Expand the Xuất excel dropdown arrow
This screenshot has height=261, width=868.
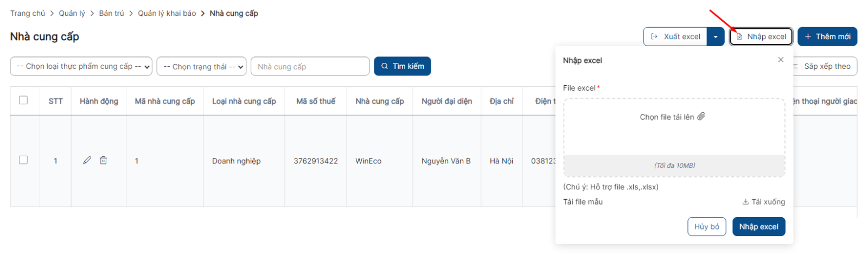pyautogui.click(x=716, y=37)
